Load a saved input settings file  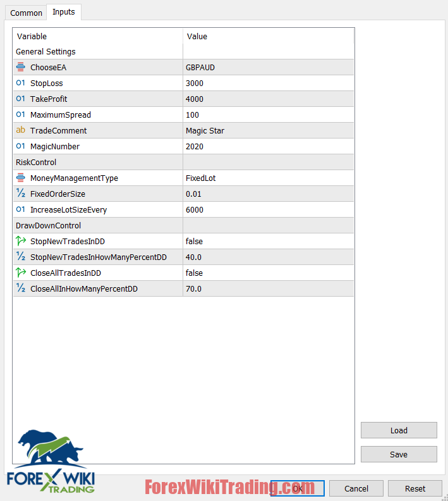399,430
